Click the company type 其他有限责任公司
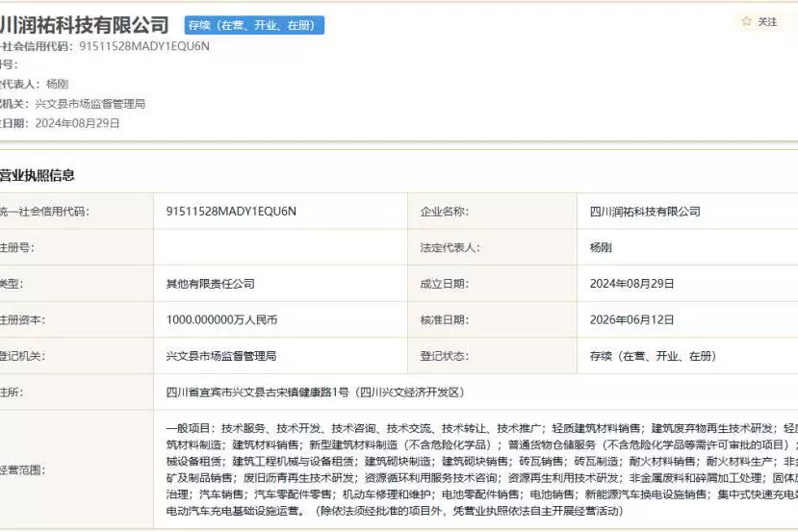 pos(210,284)
